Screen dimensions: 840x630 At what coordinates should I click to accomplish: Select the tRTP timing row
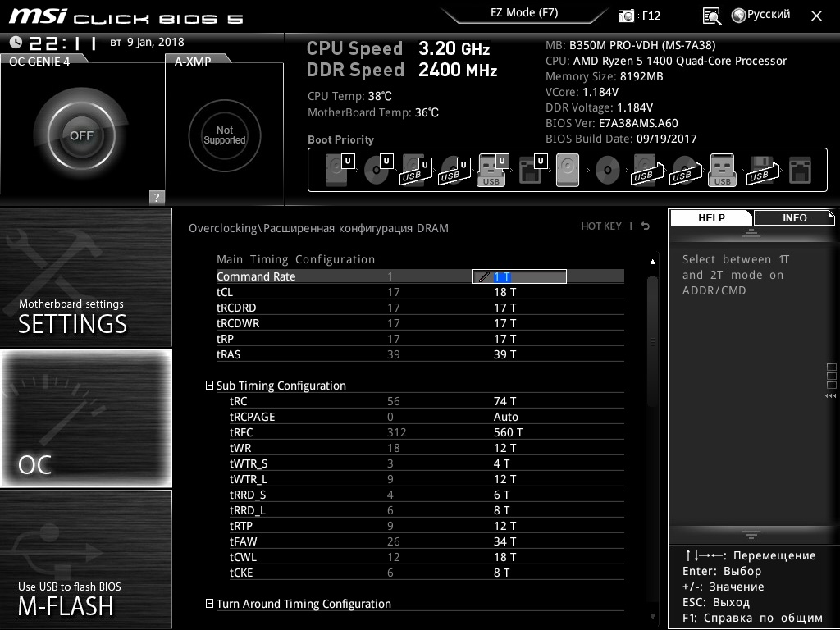[427, 525]
